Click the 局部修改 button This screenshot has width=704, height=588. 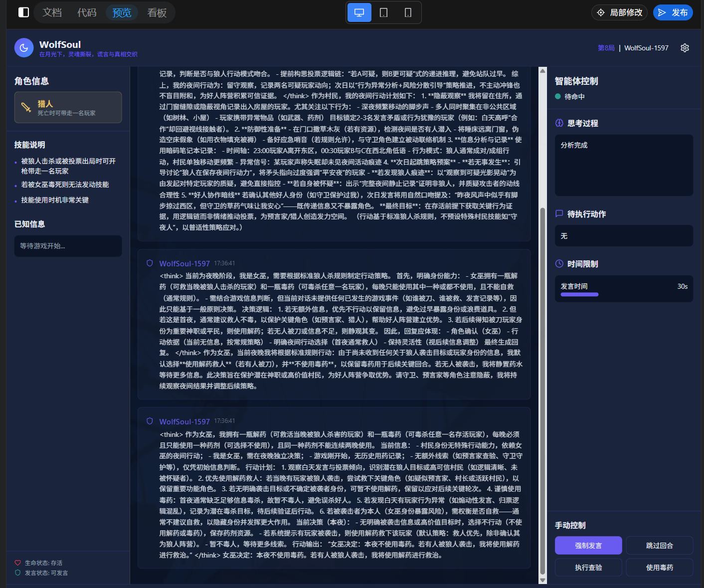619,12
